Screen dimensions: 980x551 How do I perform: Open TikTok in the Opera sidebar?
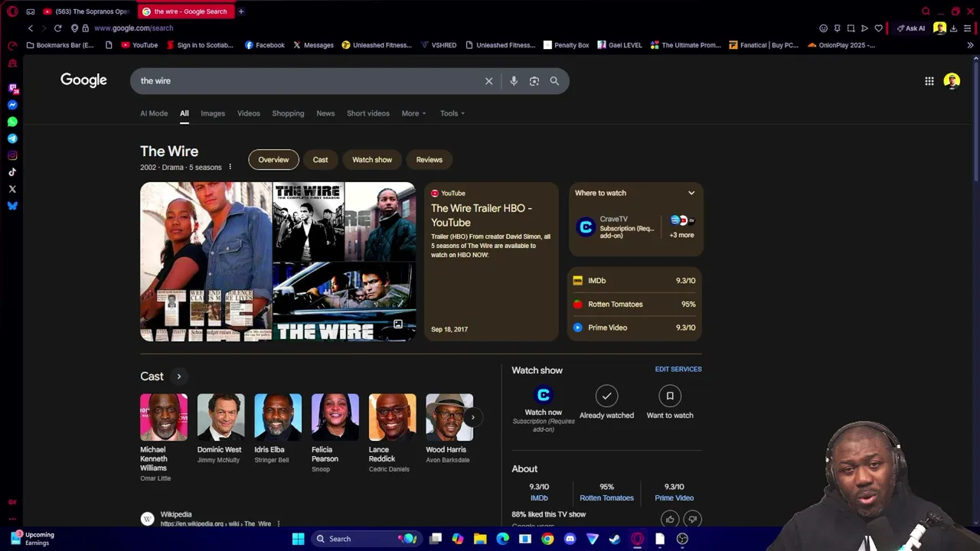[x=12, y=172]
